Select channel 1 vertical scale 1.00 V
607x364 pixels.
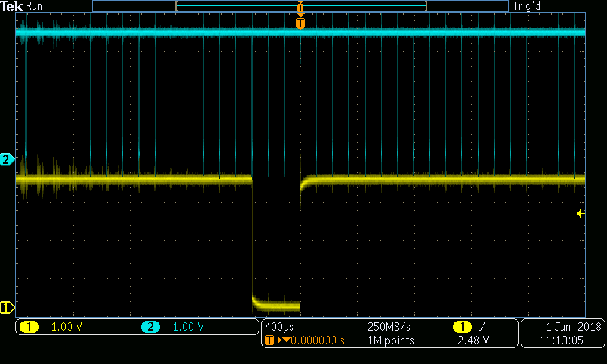tap(65, 327)
